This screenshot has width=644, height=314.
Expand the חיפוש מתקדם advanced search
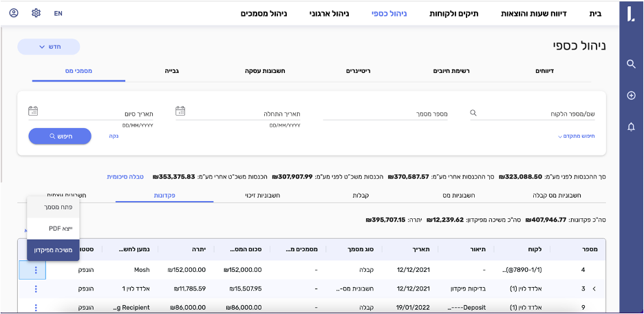(576, 136)
